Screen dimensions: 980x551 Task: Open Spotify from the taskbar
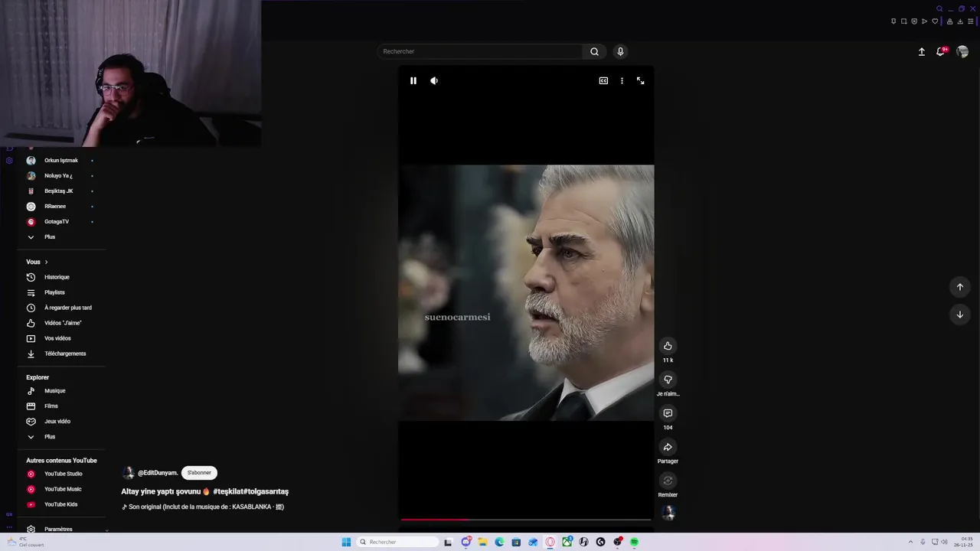pos(634,542)
